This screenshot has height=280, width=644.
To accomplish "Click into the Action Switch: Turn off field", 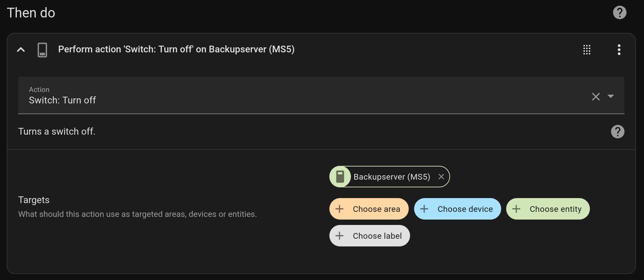I will point(321,95).
